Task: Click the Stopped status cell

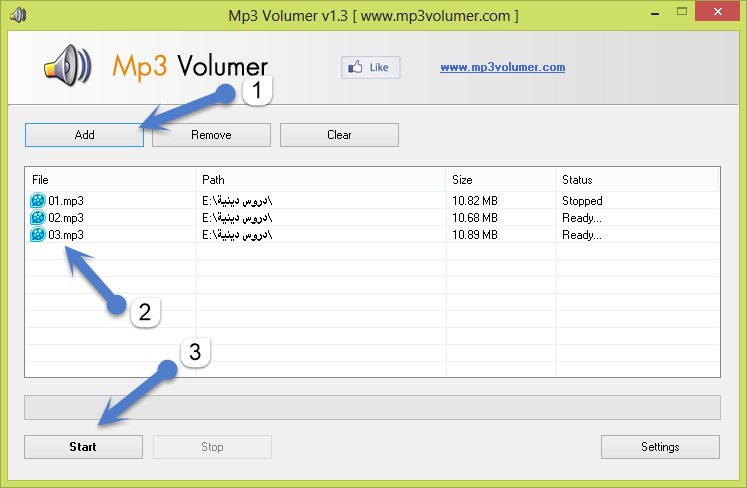Action: point(582,201)
